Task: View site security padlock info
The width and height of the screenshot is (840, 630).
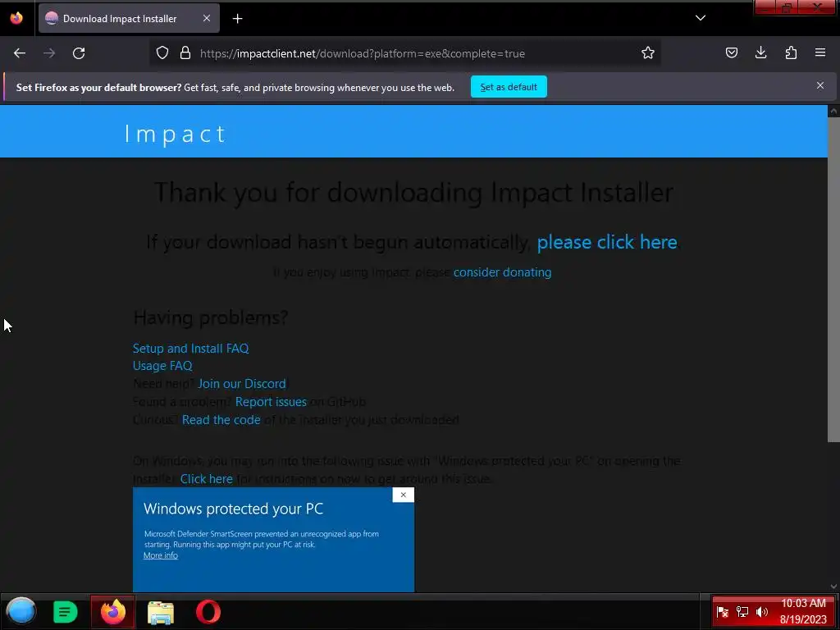Action: 185,53
